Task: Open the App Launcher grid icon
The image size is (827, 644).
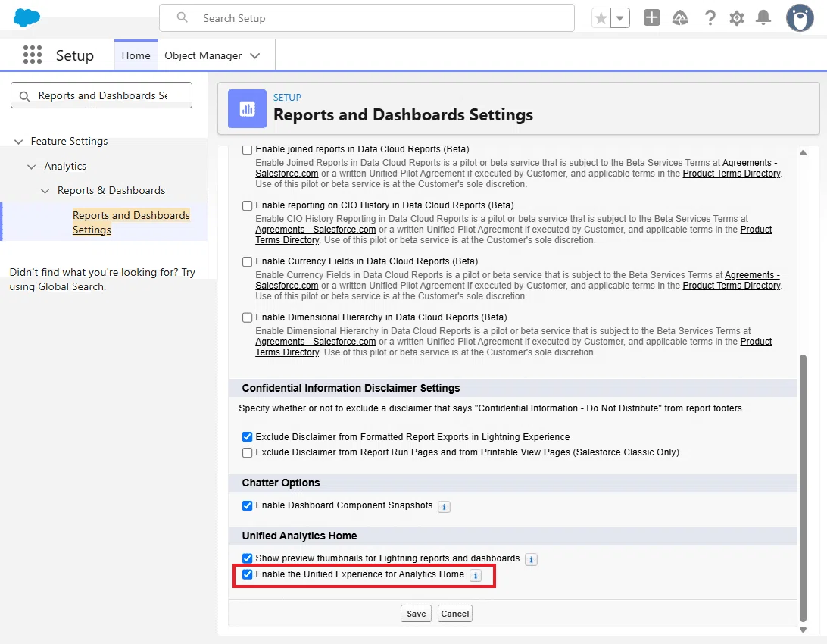Action: 33,55
